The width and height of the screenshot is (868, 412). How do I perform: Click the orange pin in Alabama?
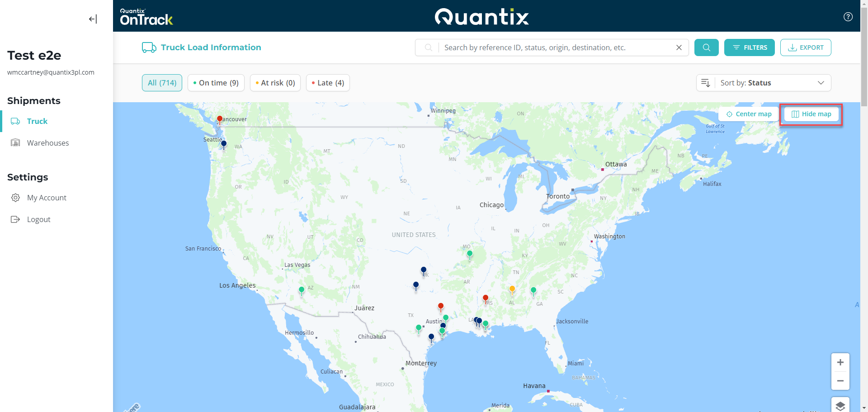512,289
